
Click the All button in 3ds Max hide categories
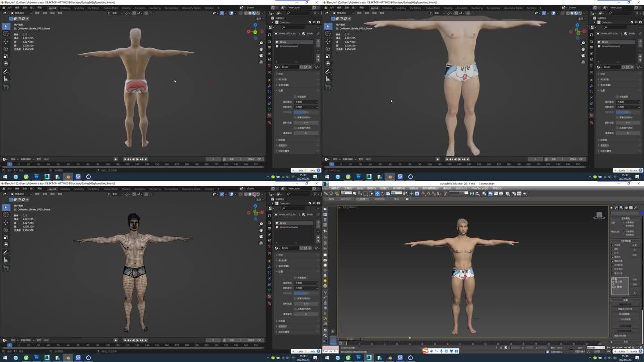tap(635, 245)
